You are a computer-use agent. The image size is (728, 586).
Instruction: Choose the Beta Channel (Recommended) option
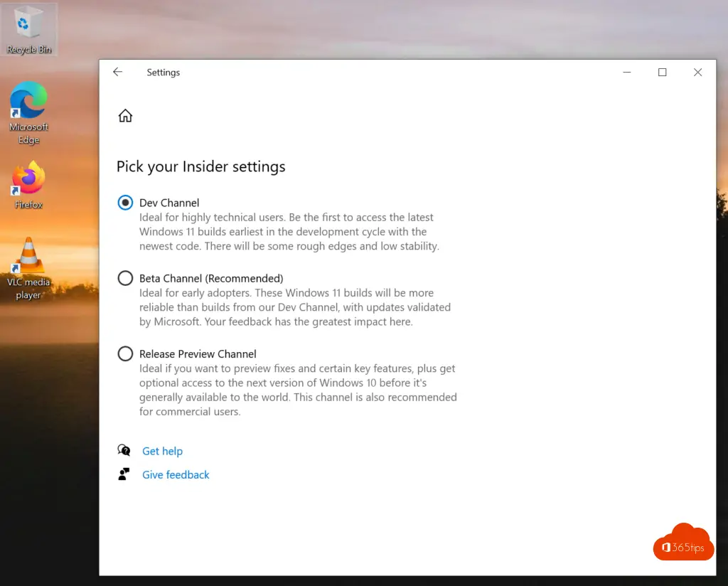(x=125, y=278)
